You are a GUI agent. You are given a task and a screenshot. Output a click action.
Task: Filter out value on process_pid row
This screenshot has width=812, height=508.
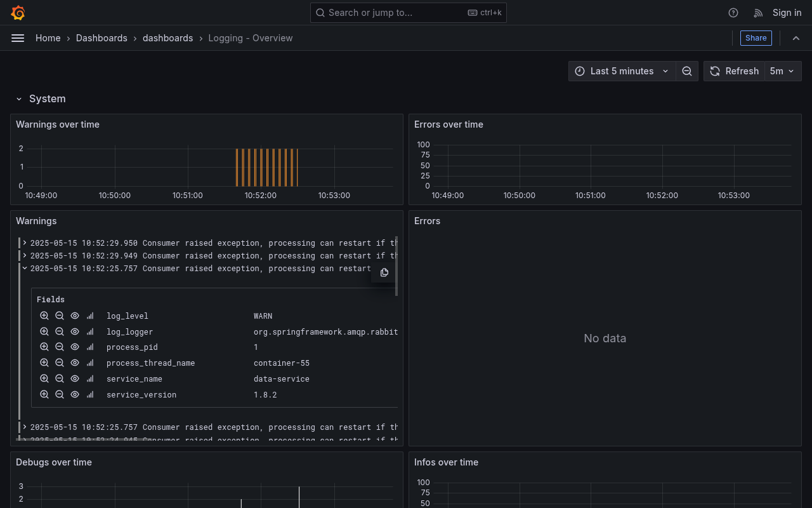(60, 347)
